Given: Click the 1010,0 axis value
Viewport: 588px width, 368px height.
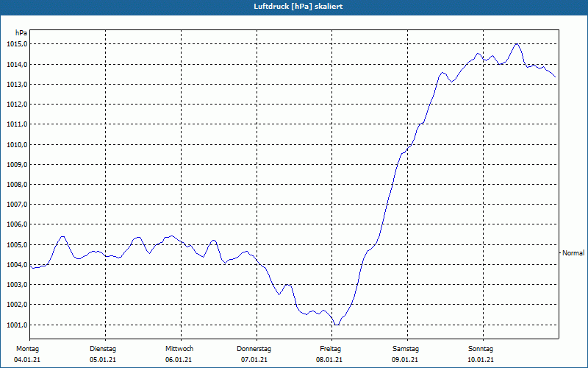Looking at the screenshot, I should (x=17, y=145).
